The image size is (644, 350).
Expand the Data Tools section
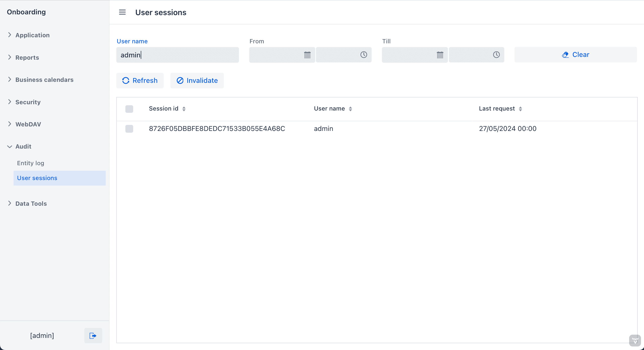pyautogui.click(x=31, y=203)
